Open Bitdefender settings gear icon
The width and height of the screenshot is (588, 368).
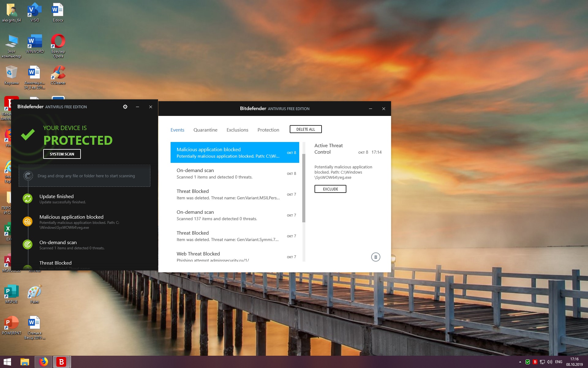125,107
